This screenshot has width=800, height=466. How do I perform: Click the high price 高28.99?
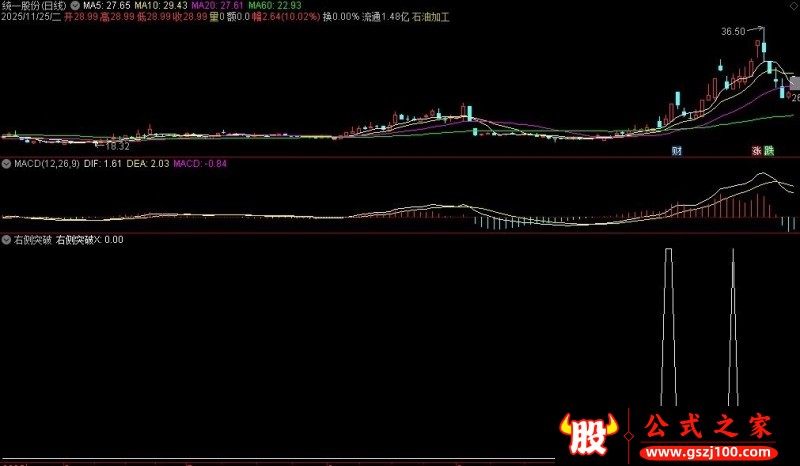coord(117,17)
